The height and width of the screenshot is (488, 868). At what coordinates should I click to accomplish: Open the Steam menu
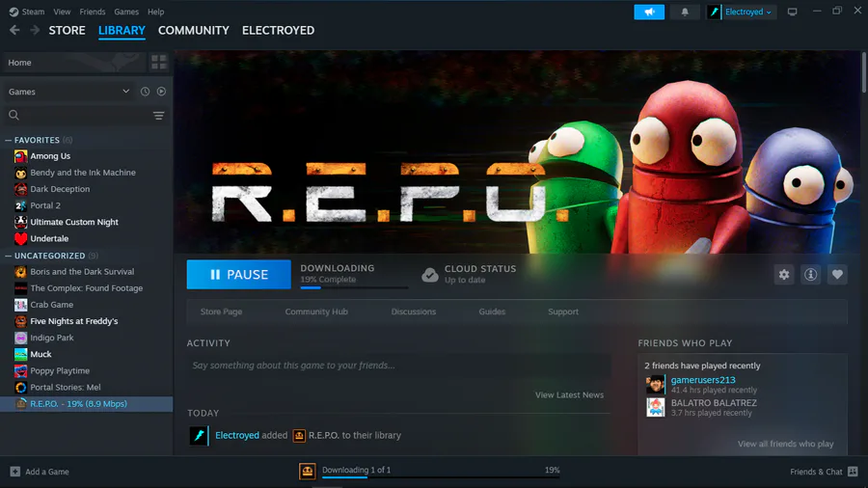click(27, 12)
